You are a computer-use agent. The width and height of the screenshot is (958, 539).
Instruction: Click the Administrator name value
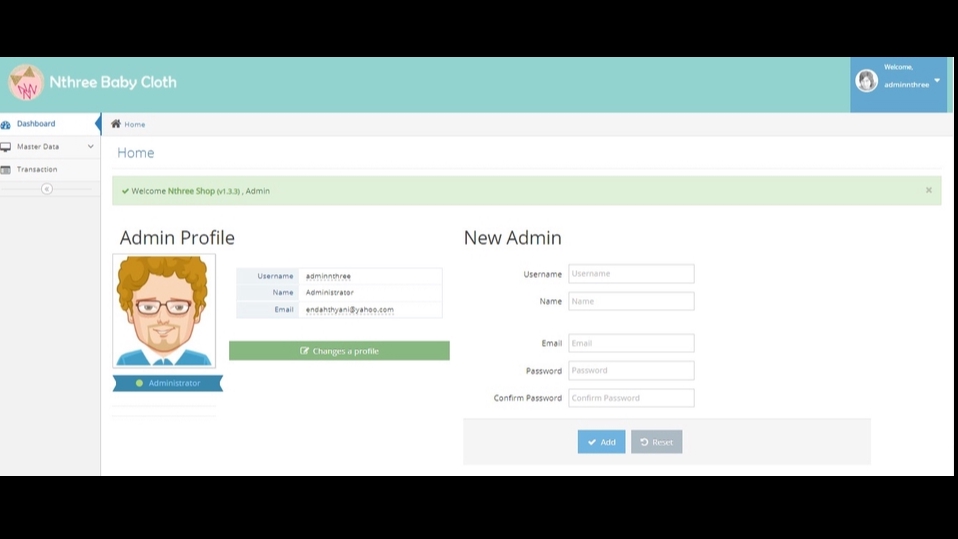point(329,293)
